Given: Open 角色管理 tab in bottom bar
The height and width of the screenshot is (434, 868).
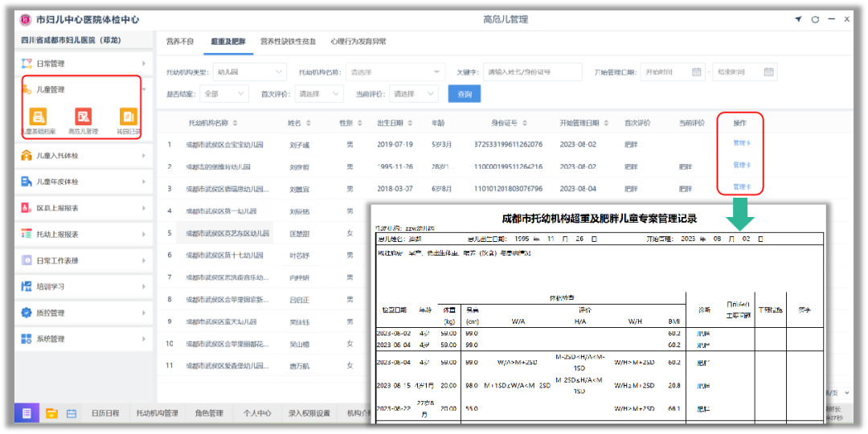Looking at the screenshot, I should 209,413.
